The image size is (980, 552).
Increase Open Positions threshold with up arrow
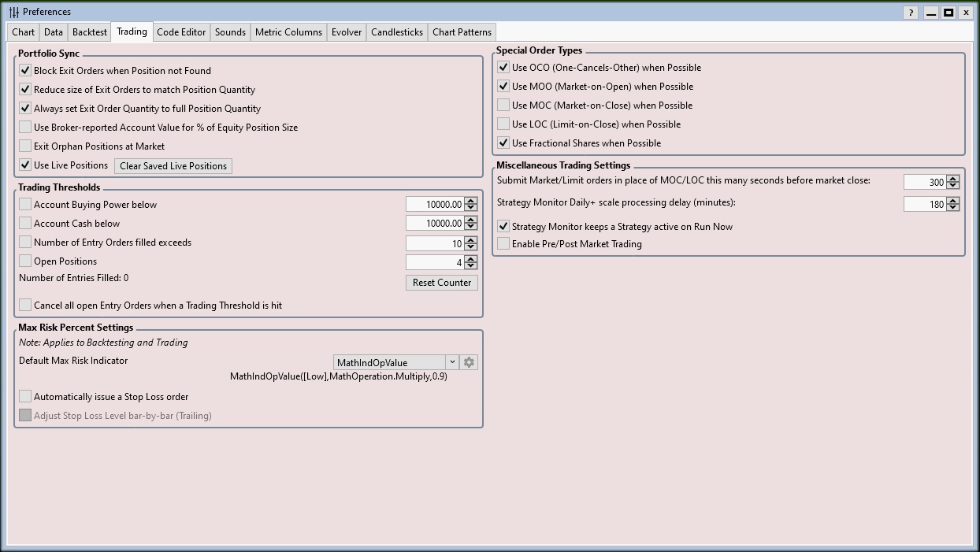point(471,258)
